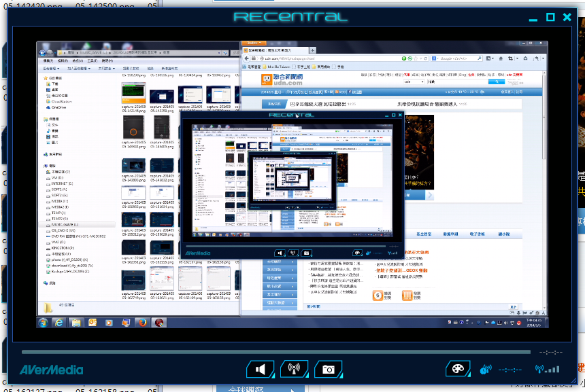
Task: Open the orange Firefox menu in preview
Action: pyautogui.click(x=254, y=43)
